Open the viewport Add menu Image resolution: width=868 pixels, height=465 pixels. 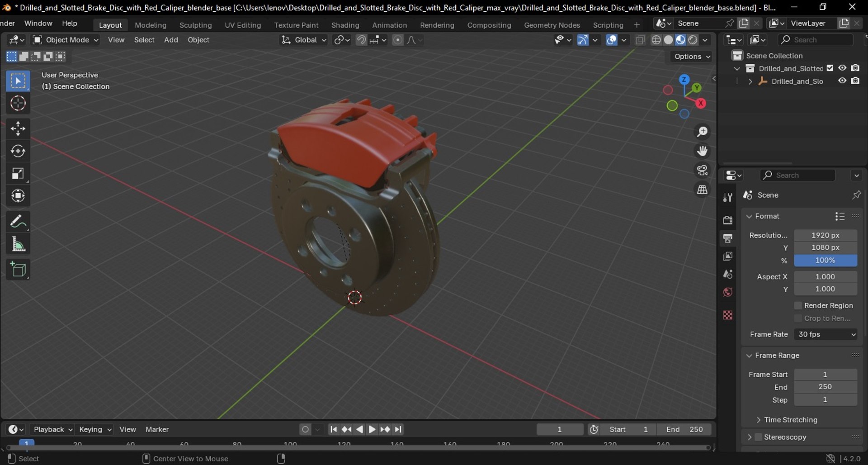(x=171, y=40)
